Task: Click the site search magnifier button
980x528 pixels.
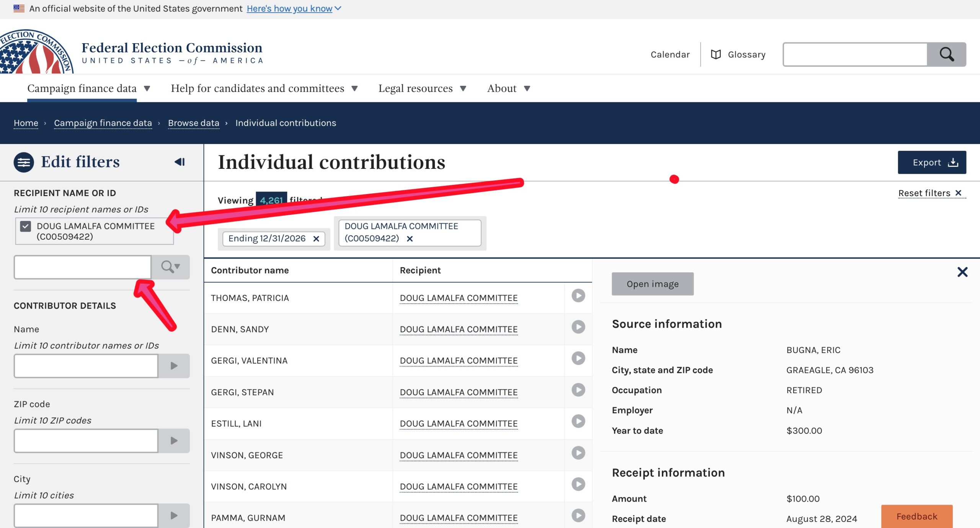Action: (946, 54)
